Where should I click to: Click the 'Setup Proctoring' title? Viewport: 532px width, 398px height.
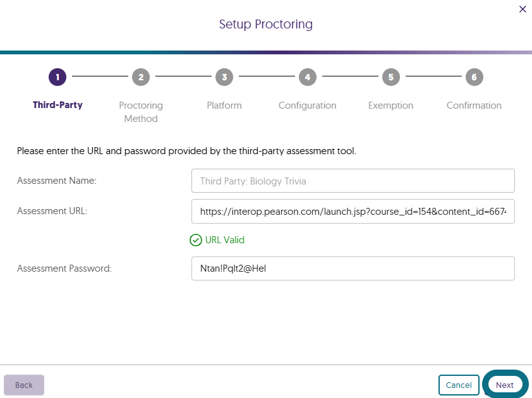click(265, 25)
